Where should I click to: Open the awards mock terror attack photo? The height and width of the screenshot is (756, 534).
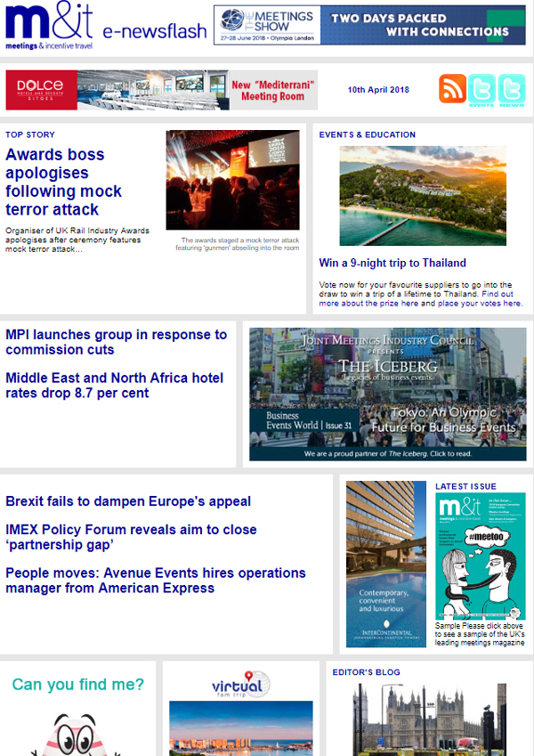pos(232,181)
